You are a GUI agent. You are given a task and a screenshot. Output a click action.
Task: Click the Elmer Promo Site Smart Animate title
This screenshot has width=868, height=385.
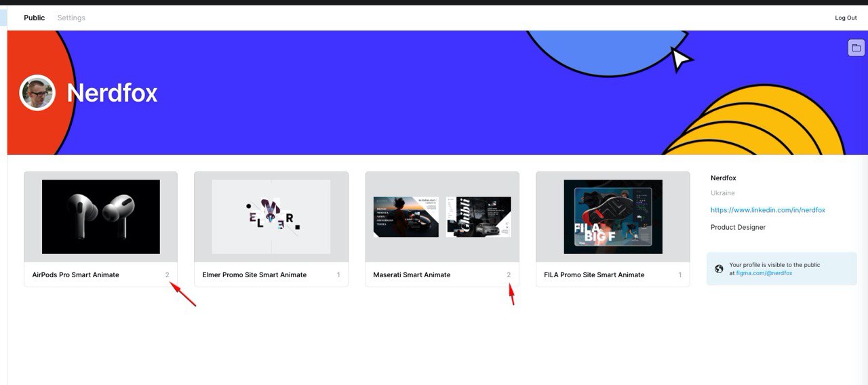pyautogui.click(x=254, y=275)
